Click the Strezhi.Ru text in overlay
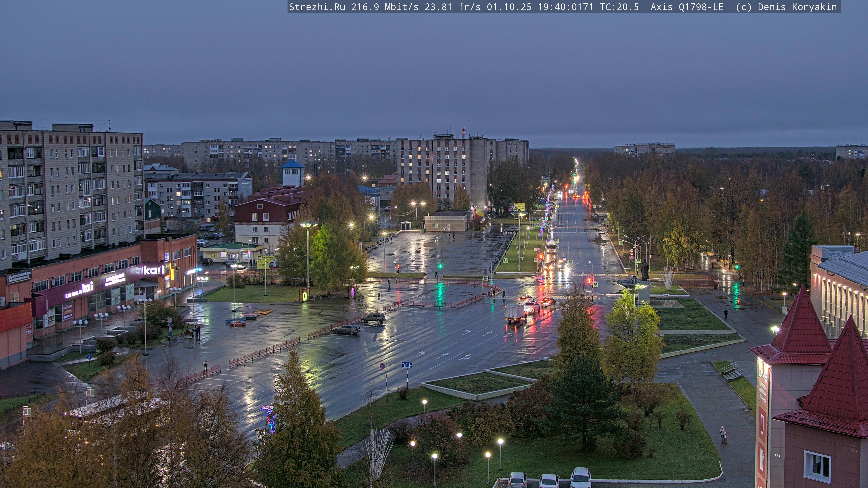Screen dimensions: 868x488 click(317, 7)
